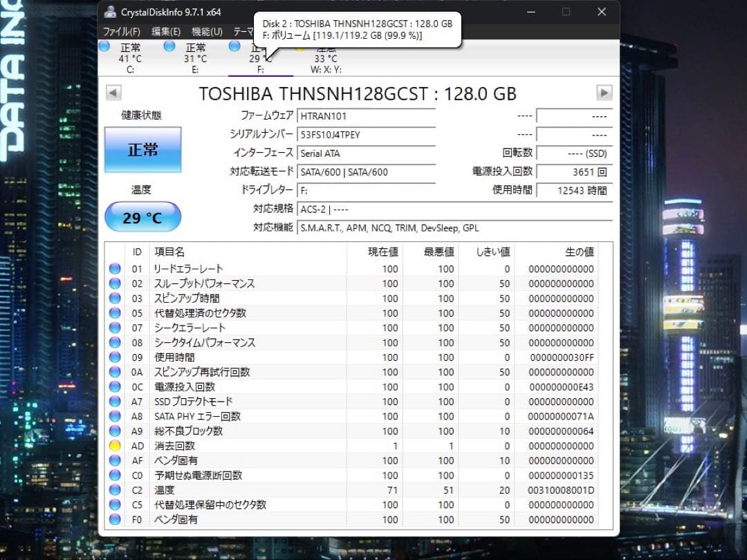The height and width of the screenshot is (560, 747).
Task: Select the status circle icon for drive F:
Action: click(234, 46)
